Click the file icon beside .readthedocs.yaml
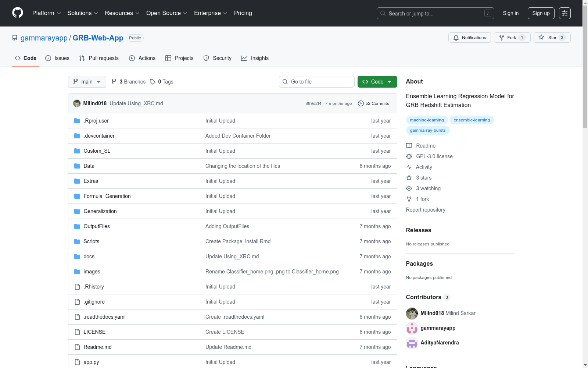Image resolution: width=588 pixels, height=368 pixels. [x=77, y=317]
